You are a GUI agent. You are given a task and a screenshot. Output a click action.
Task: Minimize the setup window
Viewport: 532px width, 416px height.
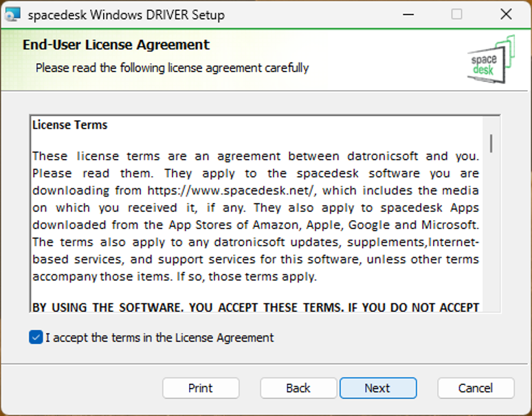pos(408,14)
